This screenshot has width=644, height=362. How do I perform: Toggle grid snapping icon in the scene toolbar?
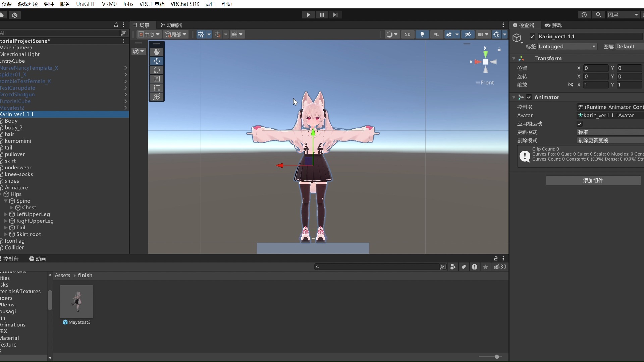(217, 34)
